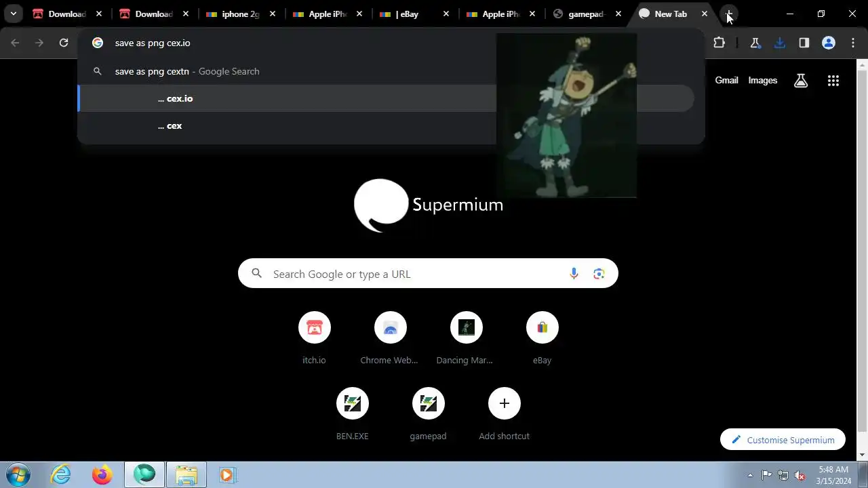Click the browser Back arrow

click(x=15, y=43)
